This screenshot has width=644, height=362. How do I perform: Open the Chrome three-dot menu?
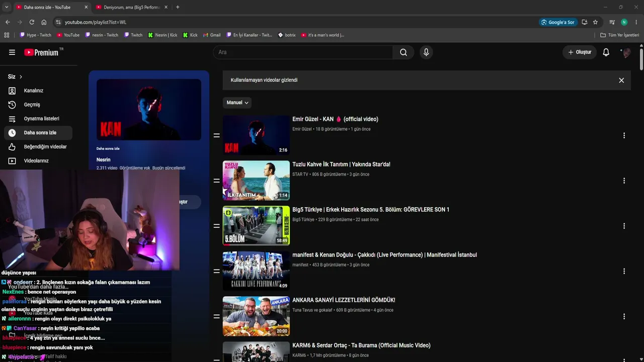[636, 22]
